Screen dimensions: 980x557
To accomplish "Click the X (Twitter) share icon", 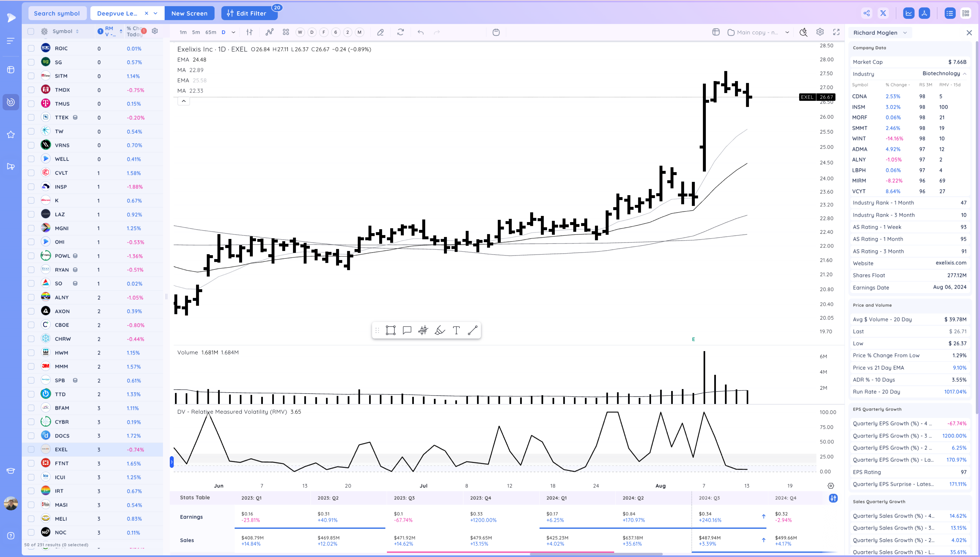I will (x=883, y=13).
